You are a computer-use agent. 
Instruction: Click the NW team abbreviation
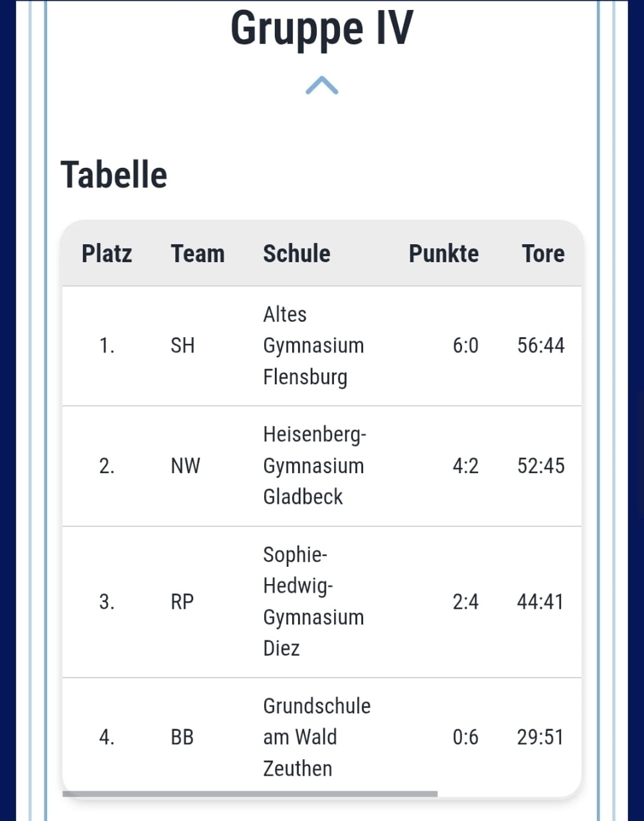[185, 466]
